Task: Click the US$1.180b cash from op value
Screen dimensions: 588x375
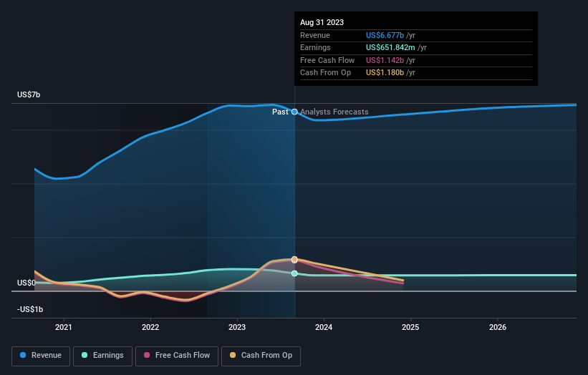Action: [385, 73]
